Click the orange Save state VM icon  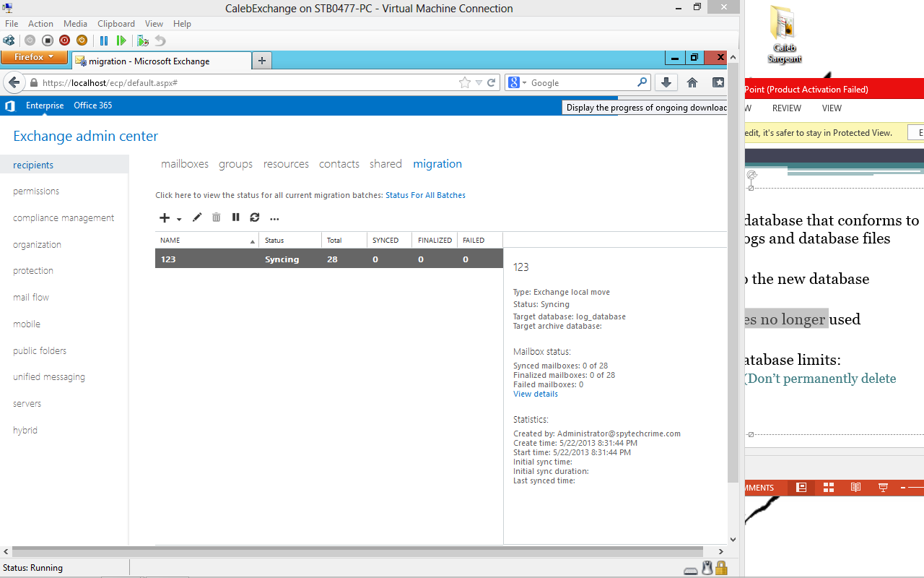[x=82, y=40]
